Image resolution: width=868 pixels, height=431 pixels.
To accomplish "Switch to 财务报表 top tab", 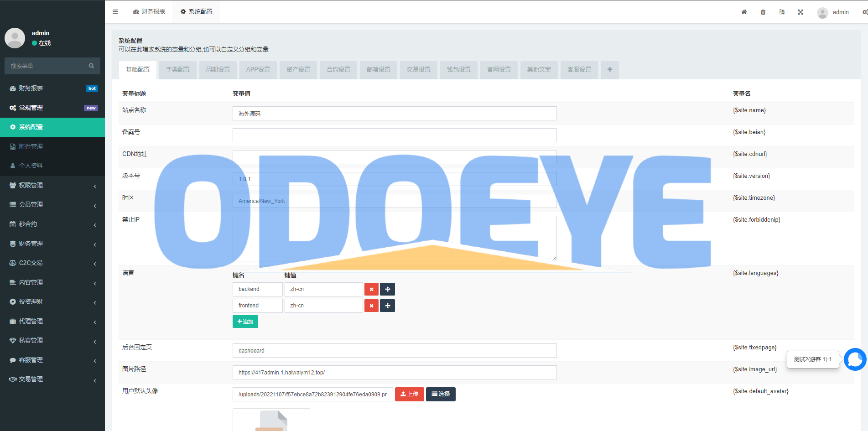I will [149, 12].
